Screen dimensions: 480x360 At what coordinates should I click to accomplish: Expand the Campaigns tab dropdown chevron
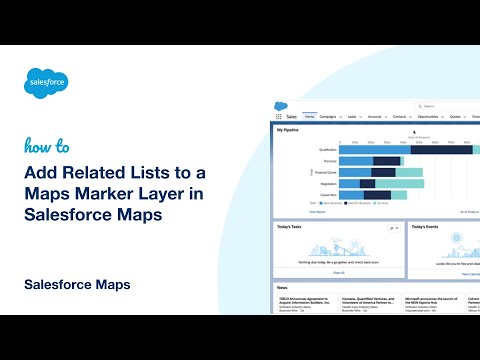click(340, 117)
